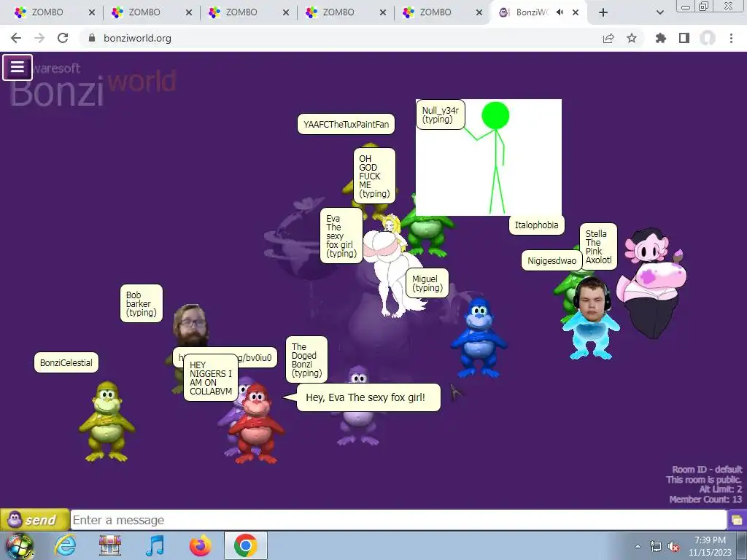Open music note app in taskbar
The height and width of the screenshot is (560, 747).
point(155,545)
